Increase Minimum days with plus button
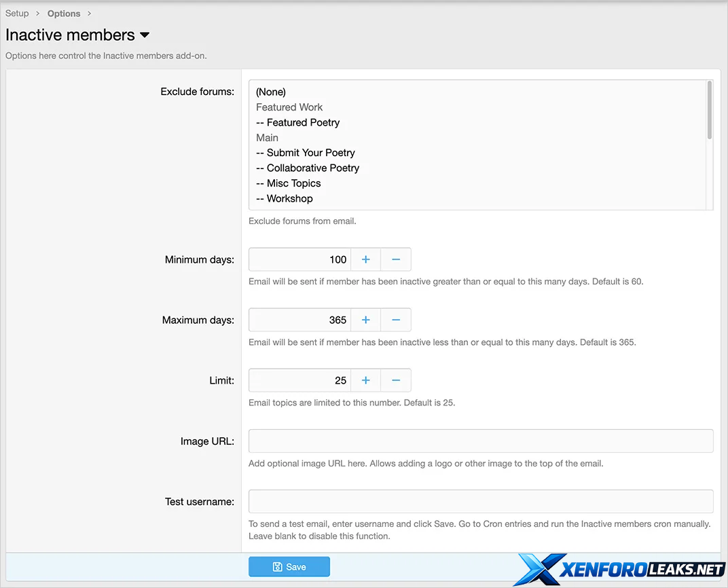Viewport: 728px width, 588px height. coord(365,259)
